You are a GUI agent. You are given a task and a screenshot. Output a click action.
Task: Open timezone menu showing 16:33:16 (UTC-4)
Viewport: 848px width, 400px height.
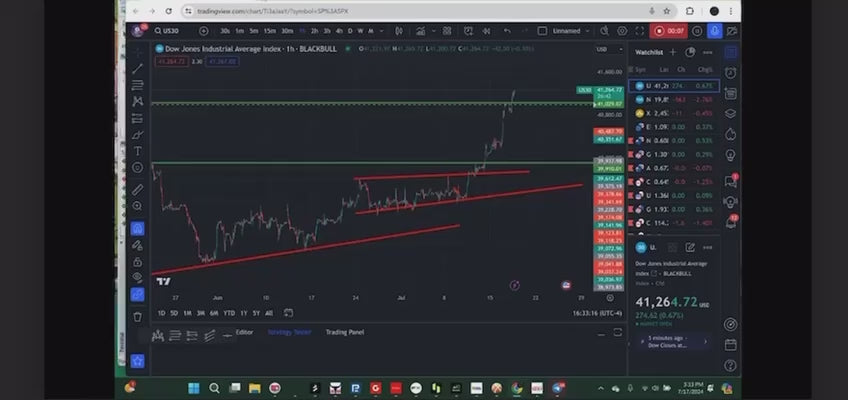pyautogui.click(x=597, y=313)
